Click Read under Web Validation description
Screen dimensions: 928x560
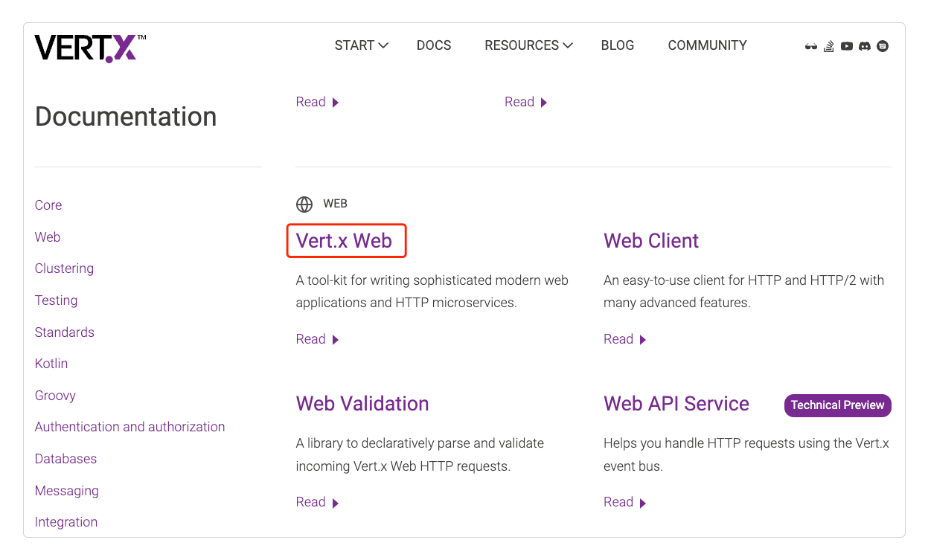click(x=317, y=502)
